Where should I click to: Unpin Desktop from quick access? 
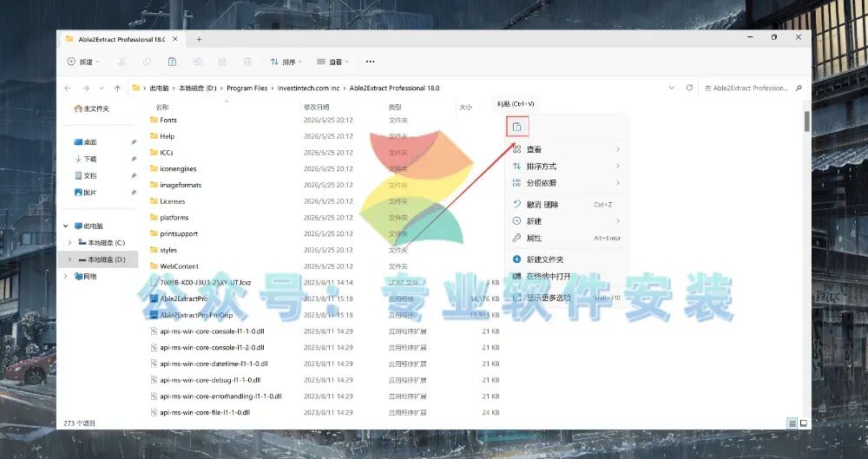tap(134, 142)
